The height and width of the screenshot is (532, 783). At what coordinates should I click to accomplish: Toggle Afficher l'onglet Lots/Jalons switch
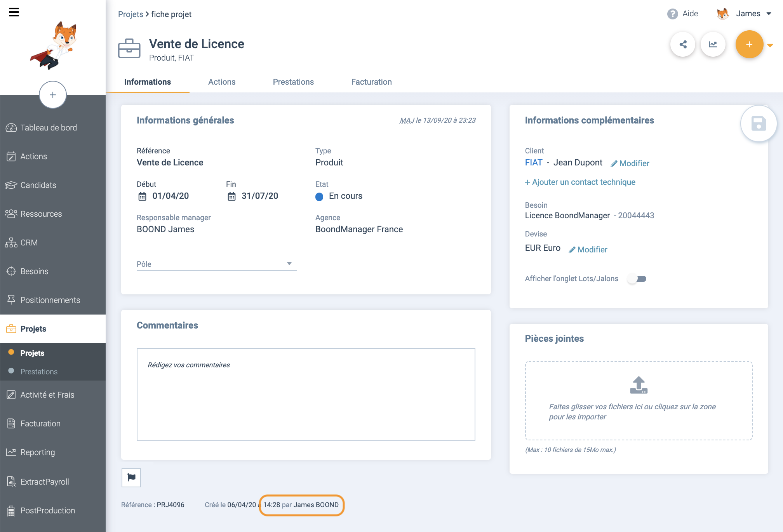tap(637, 279)
